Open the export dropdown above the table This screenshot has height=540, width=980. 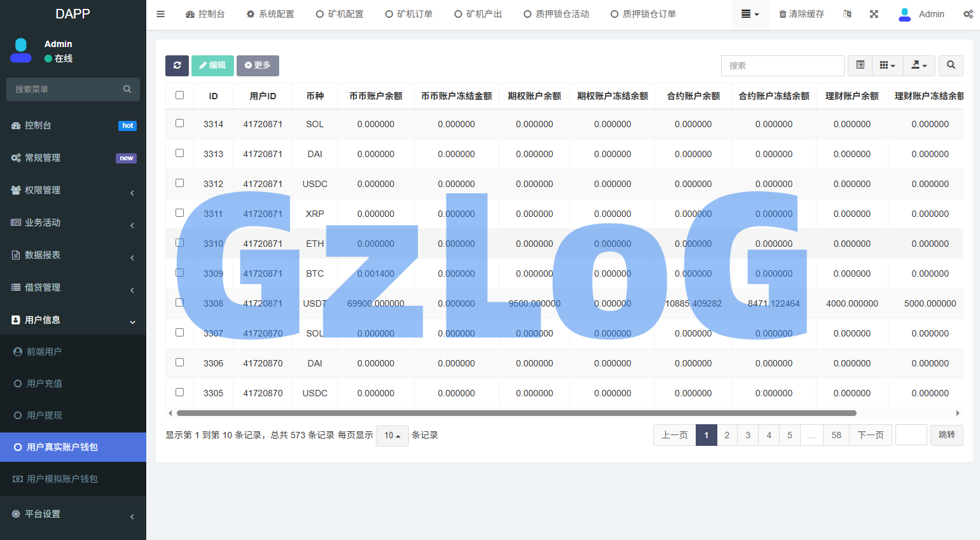(x=920, y=66)
